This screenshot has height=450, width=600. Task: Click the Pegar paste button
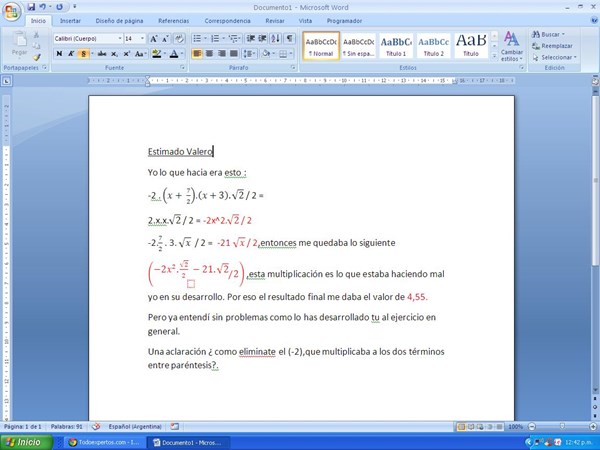tap(19, 45)
